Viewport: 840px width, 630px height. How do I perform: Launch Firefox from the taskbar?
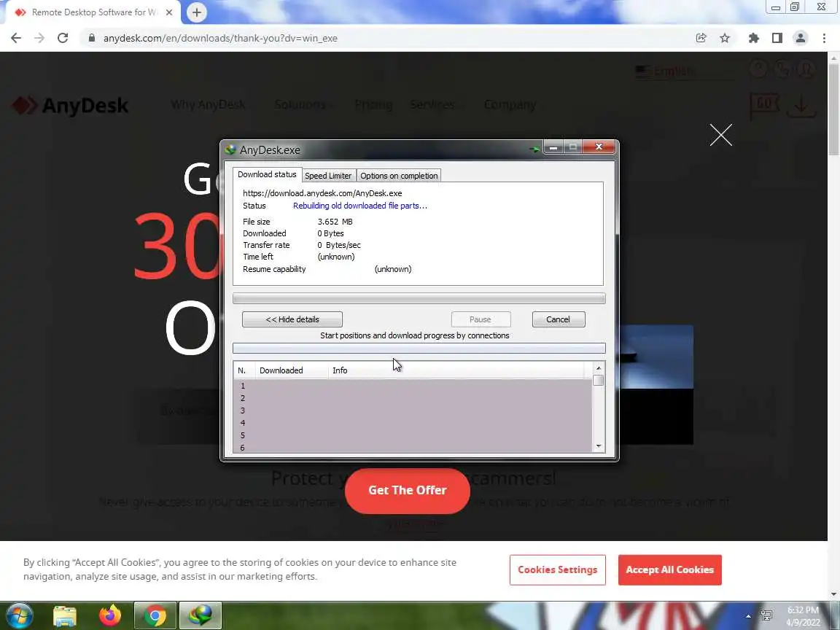tap(110, 616)
